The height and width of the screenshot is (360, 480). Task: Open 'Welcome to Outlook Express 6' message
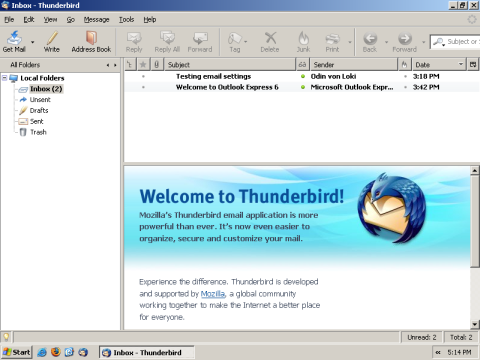(x=227, y=87)
